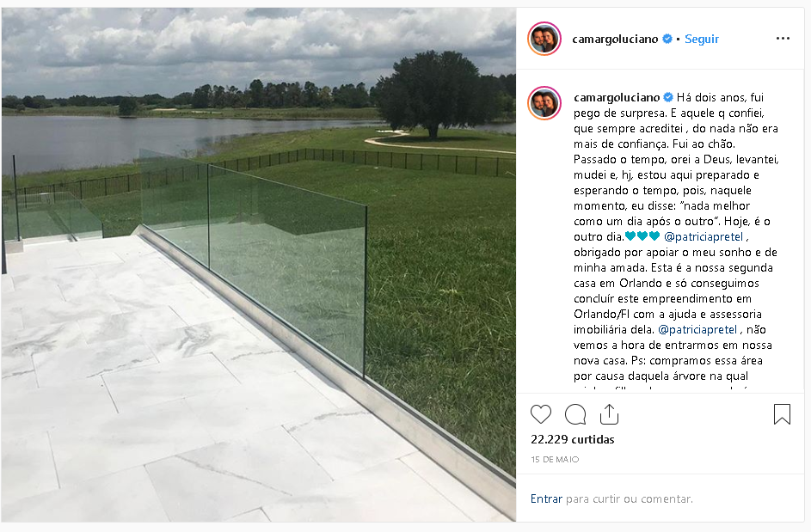Click the verified badge in the header
This screenshot has width=811, height=532.
[x=667, y=39]
